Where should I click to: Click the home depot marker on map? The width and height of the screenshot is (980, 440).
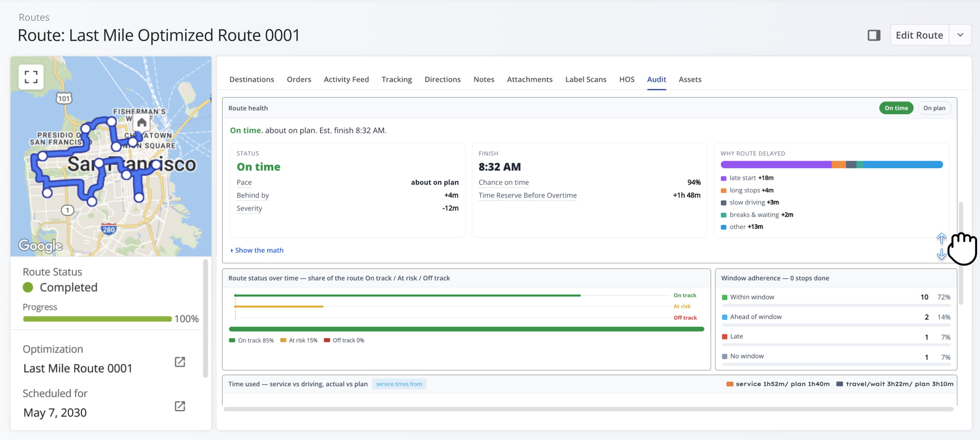(x=142, y=123)
